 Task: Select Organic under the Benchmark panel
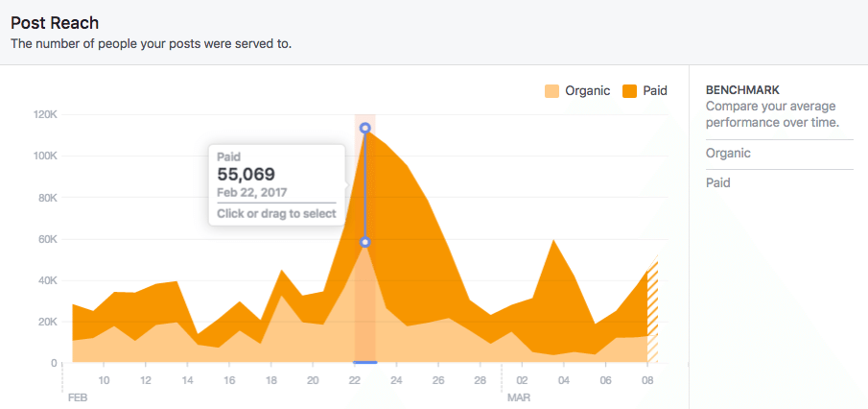[x=728, y=154]
